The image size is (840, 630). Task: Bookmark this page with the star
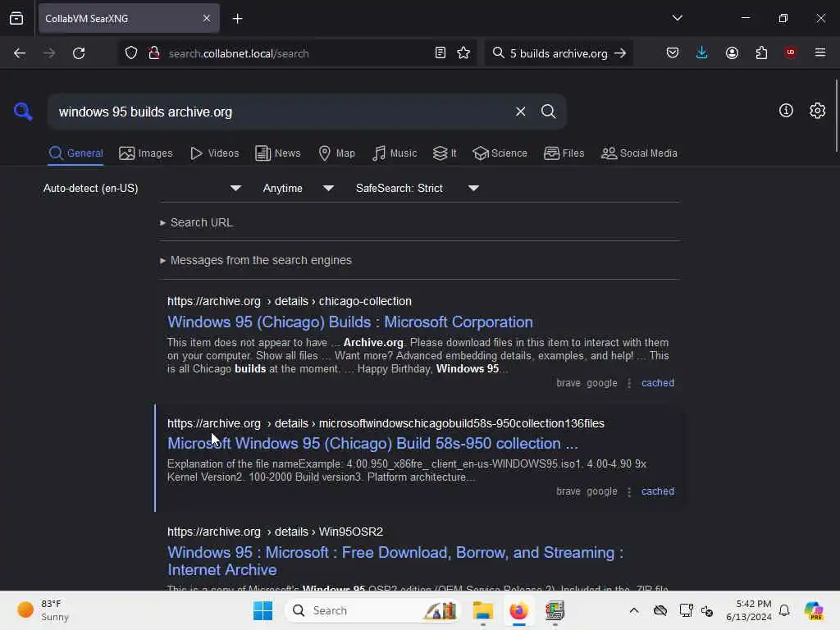pyautogui.click(x=463, y=53)
